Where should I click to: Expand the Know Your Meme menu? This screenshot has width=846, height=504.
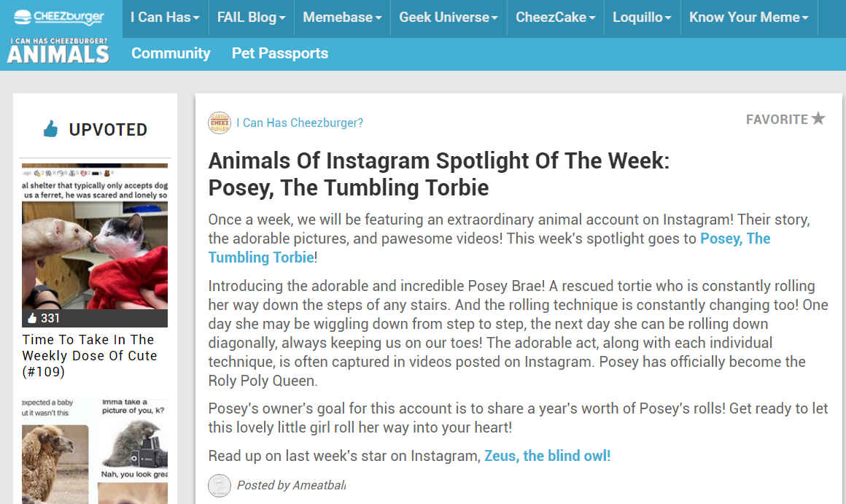point(748,18)
